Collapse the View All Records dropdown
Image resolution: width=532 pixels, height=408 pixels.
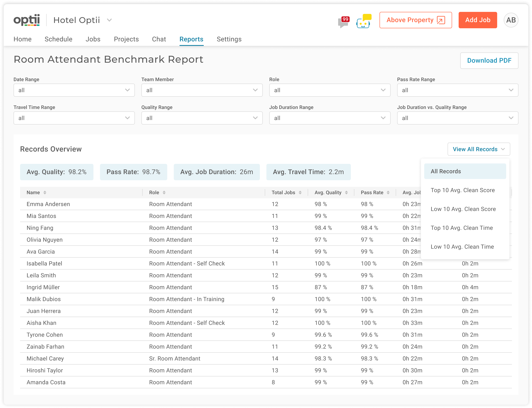click(x=479, y=149)
